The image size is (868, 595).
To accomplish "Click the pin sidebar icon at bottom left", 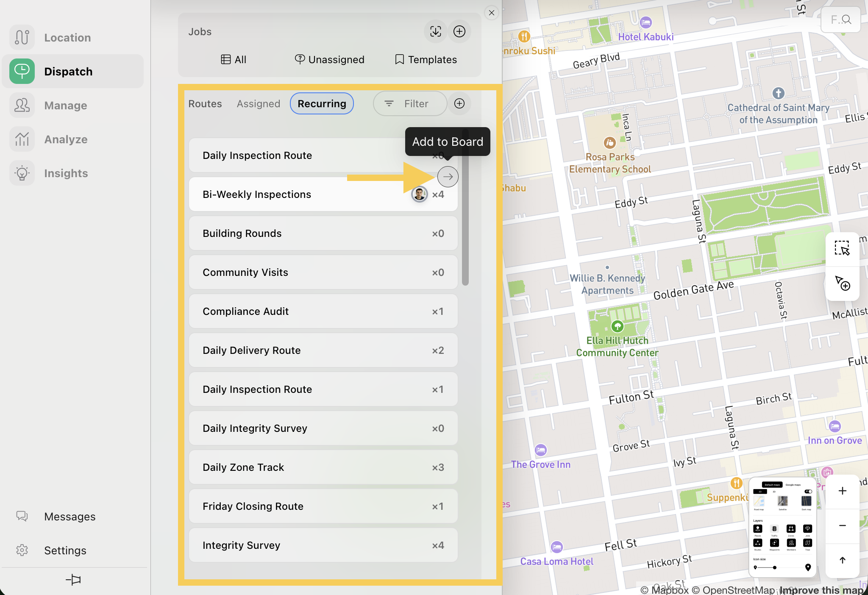I will click(x=73, y=579).
